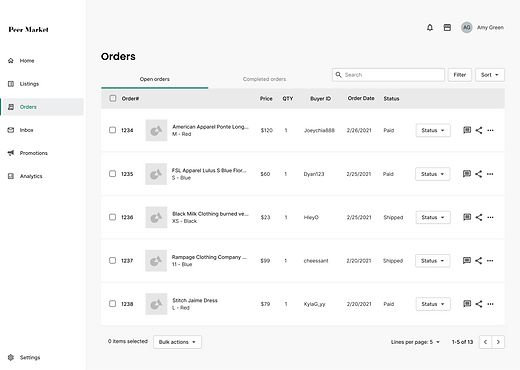Click the Filter button
520x370 pixels.
[x=460, y=75]
